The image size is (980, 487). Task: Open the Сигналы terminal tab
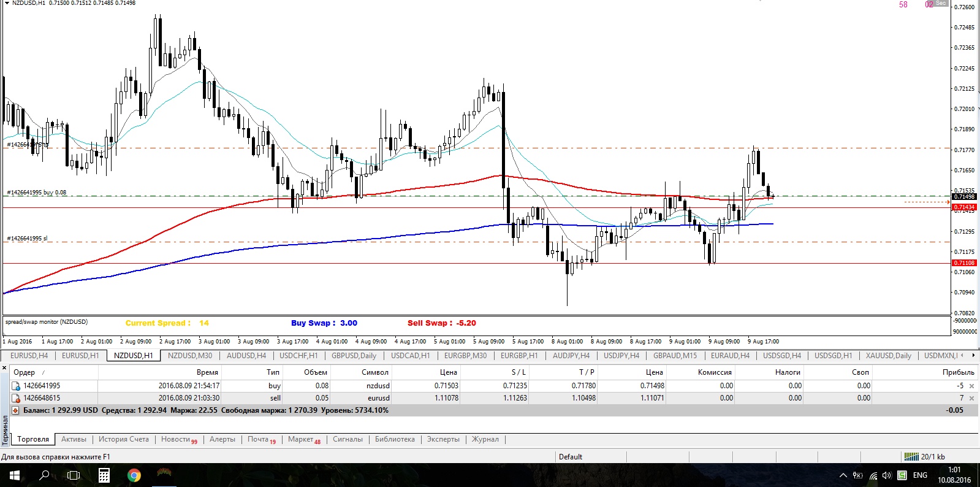click(348, 439)
